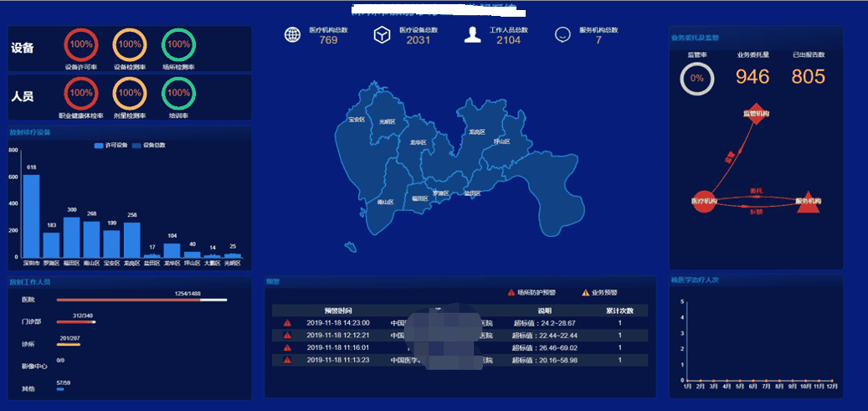The image size is (868, 411).
Task: Click the 业务委托量 value 946
Action: point(752,76)
